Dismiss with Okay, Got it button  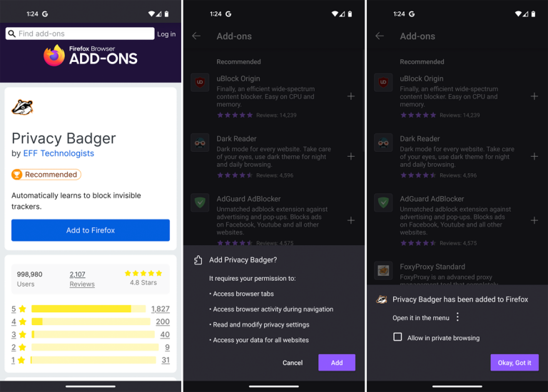(x=514, y=363)
